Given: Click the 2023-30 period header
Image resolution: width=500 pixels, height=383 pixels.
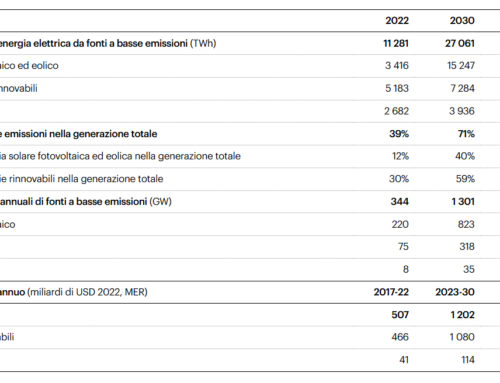Looking at the screenshot, I should [455, 292].
